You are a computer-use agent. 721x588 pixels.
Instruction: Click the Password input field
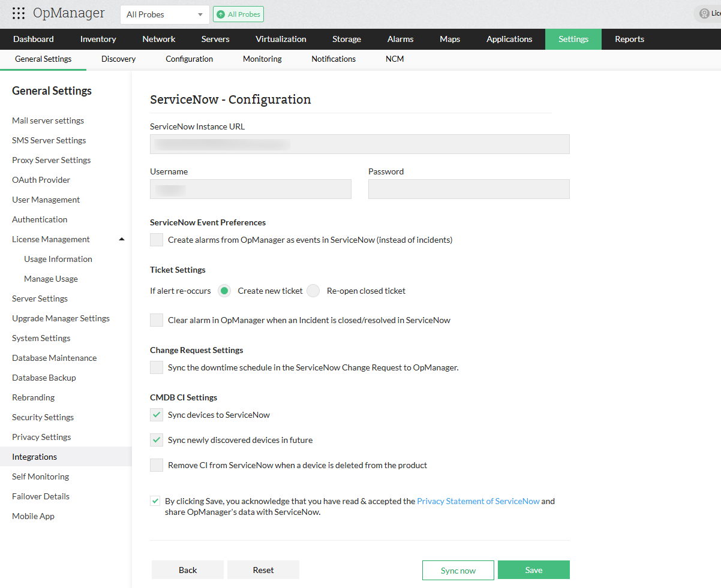click(469, 189)
